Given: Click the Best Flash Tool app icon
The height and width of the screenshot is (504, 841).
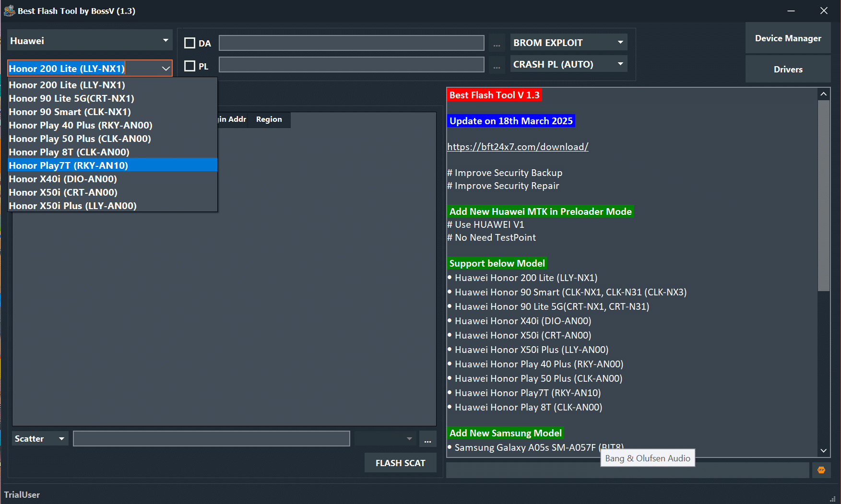Looking at the screenshot, I should 9,11.
